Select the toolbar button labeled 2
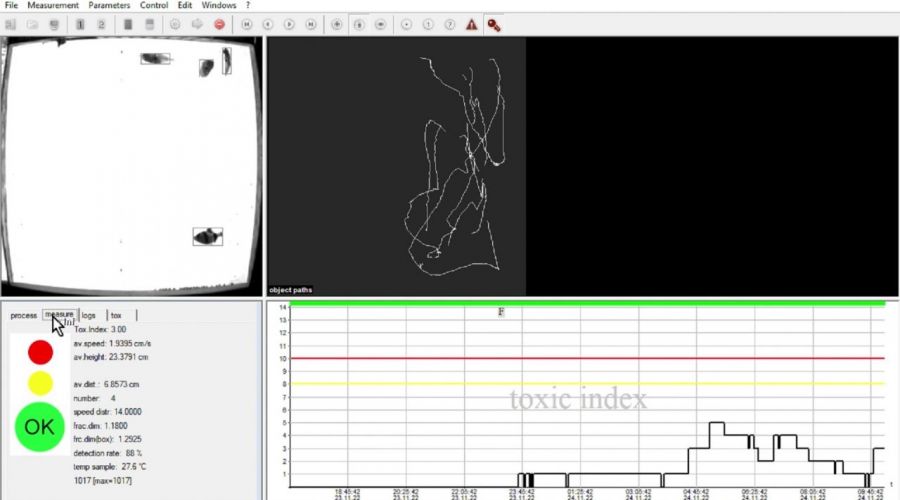Image resolution: width=900 pixels, height=500 pixels. [x=102, y=25]
